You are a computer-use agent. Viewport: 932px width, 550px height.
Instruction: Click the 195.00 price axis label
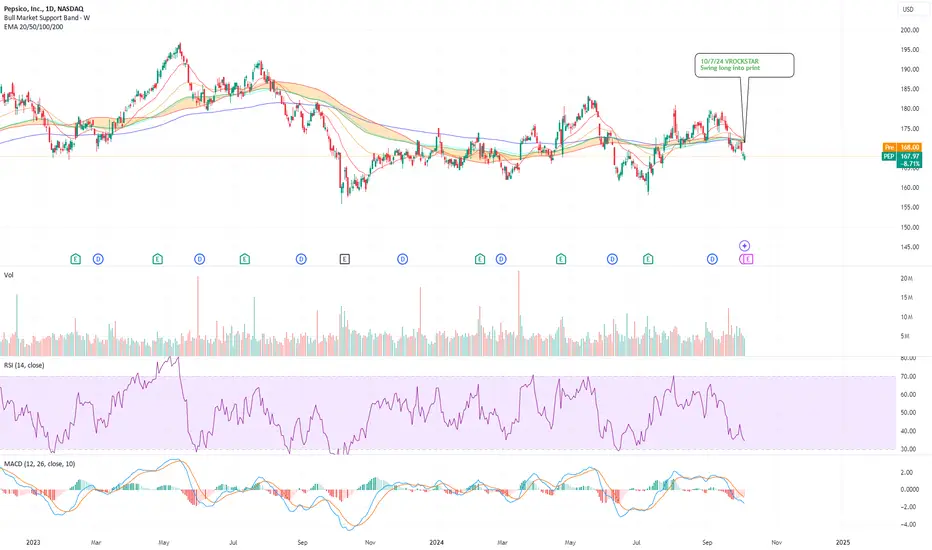(909, 50)
